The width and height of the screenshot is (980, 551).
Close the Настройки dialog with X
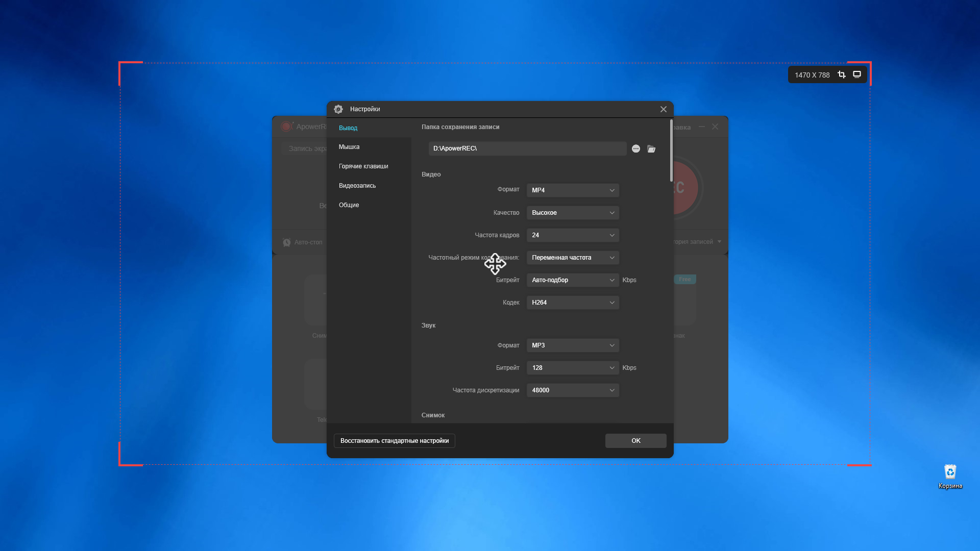pos(663,109)
